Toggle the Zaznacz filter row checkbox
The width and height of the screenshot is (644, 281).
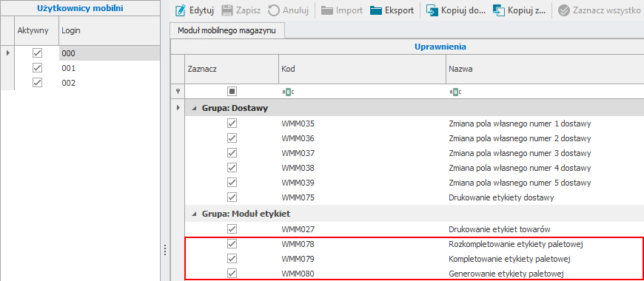click(232, 92)
